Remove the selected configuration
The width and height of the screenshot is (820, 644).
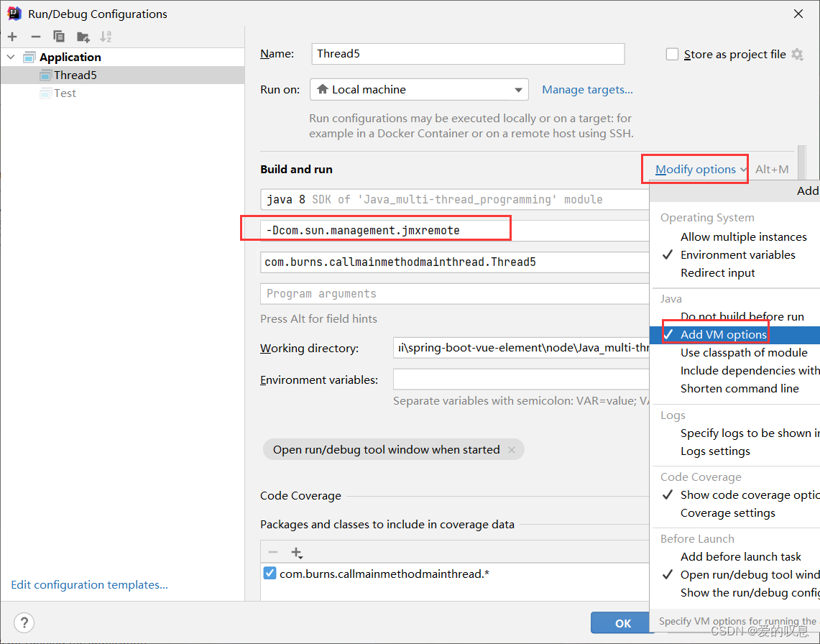[x=35, y=36]
